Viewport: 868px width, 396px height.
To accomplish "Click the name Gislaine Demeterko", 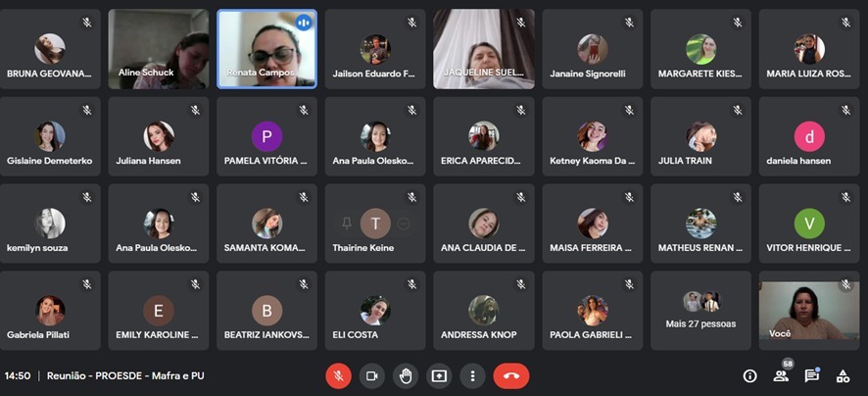I will click(x=50, y=161).
